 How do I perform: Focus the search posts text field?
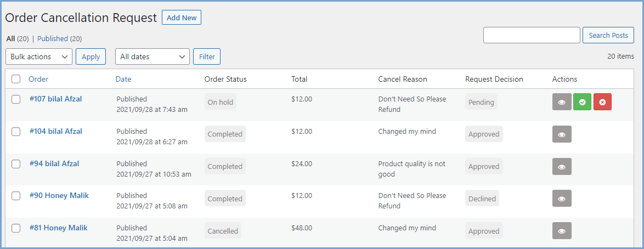532,35
